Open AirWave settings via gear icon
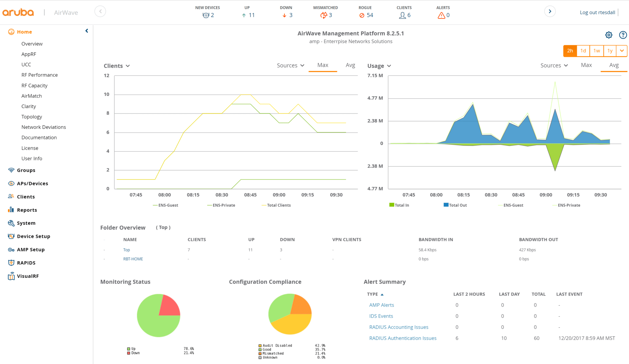 click(608, 35)
